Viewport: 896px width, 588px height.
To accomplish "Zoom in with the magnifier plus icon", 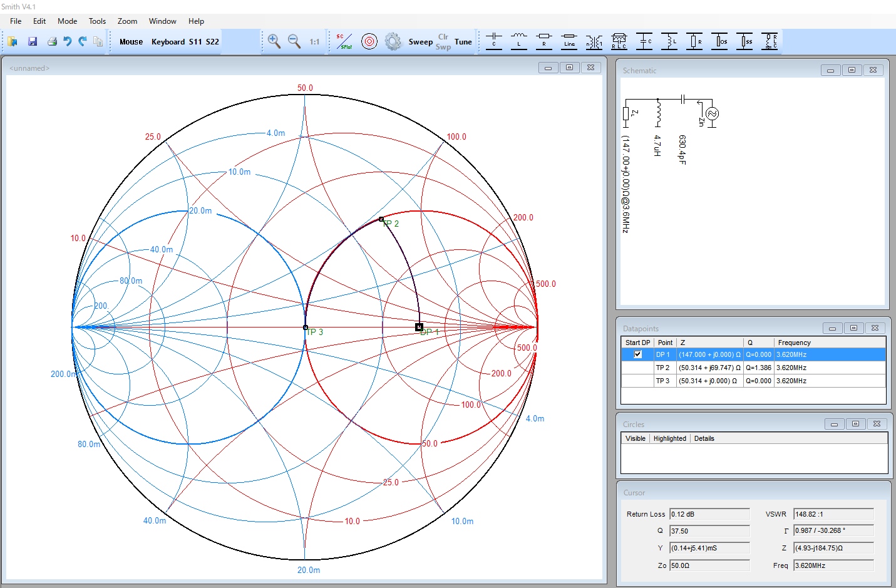I will click(x=274, y=42).
